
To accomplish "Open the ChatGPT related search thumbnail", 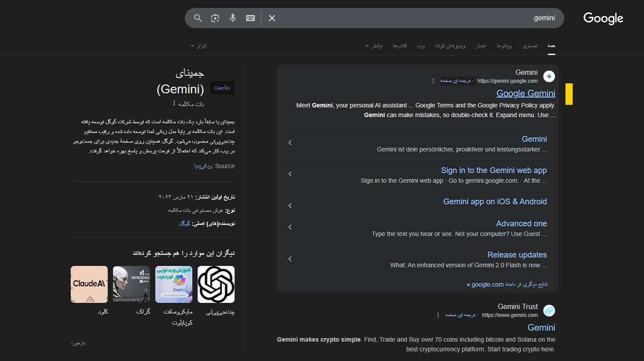I will pos(216,284).
